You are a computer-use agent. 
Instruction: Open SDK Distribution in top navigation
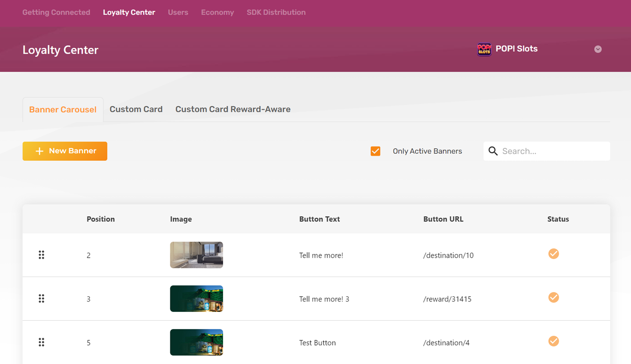(276, 12)
